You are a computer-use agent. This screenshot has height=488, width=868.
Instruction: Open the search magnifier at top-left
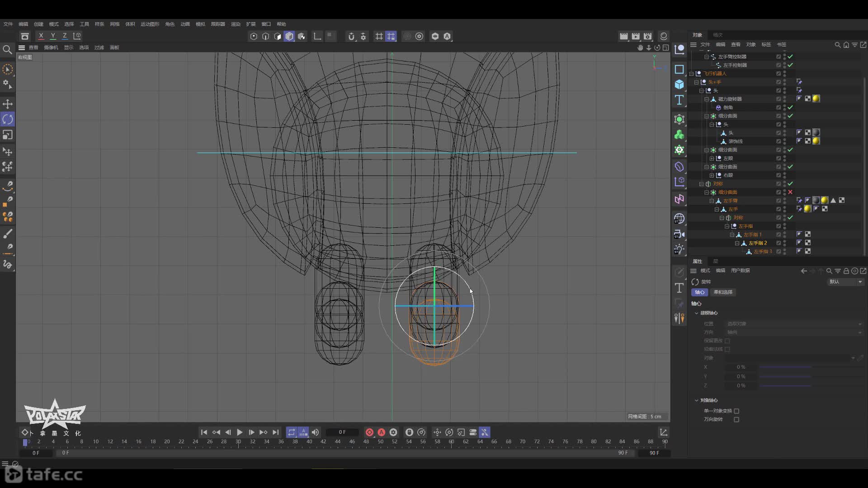pos(7,50)
